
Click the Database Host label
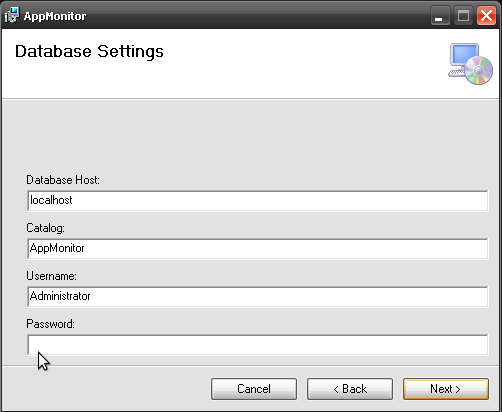[63, 180]
